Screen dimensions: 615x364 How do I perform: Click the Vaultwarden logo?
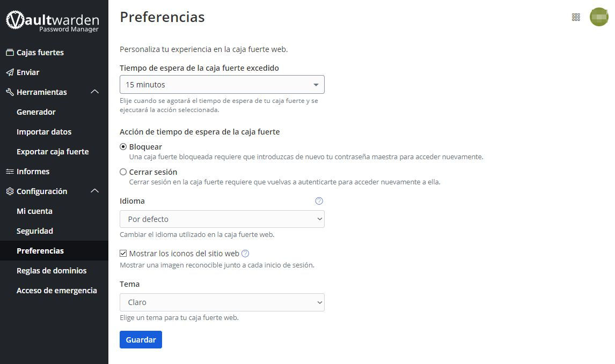pos(53,21)
